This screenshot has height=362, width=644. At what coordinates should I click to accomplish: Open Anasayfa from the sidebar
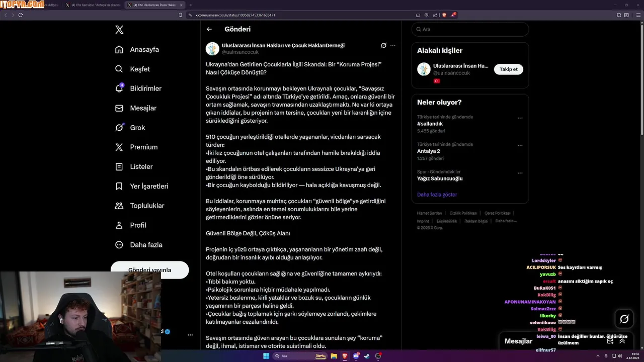tap(137, 49)
